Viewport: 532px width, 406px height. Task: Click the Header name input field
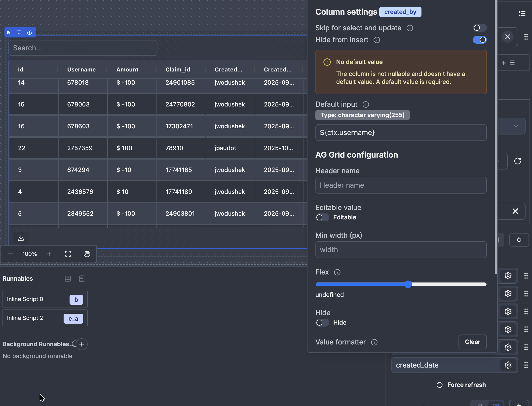pyautogui.click(x=401, y=185)
